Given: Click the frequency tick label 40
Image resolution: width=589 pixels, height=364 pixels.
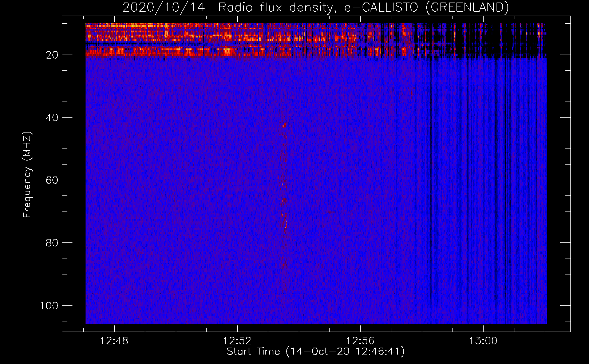Looking at the screenshot, I should tap(52, 118).
